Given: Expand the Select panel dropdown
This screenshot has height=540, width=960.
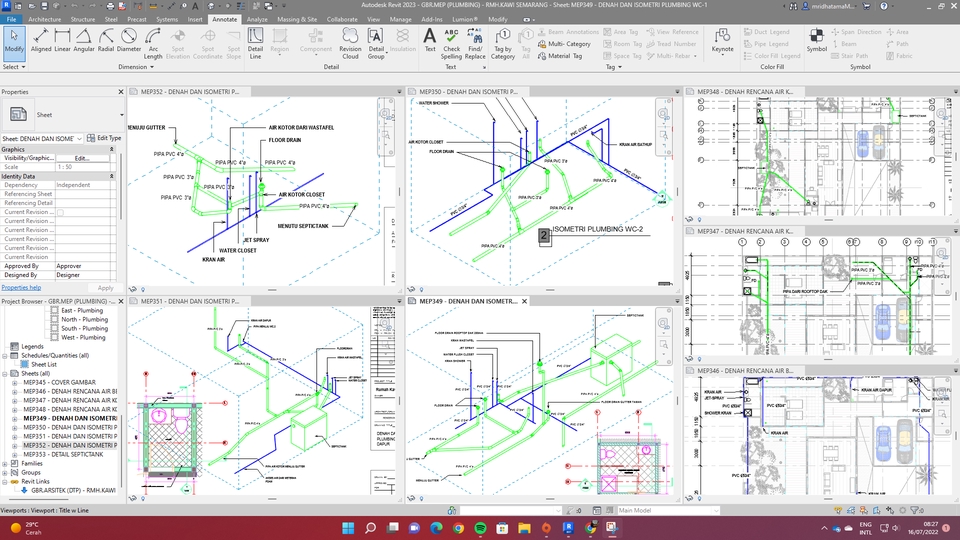Looking at the screenshot, I should coord(14,67).
